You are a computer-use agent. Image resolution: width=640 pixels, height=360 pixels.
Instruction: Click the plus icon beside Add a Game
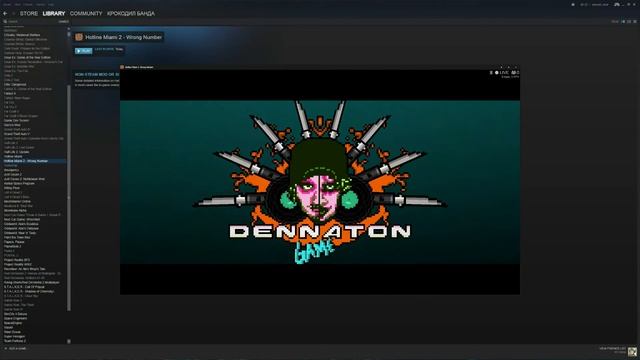pyautogui.click(x=5, y=349)
